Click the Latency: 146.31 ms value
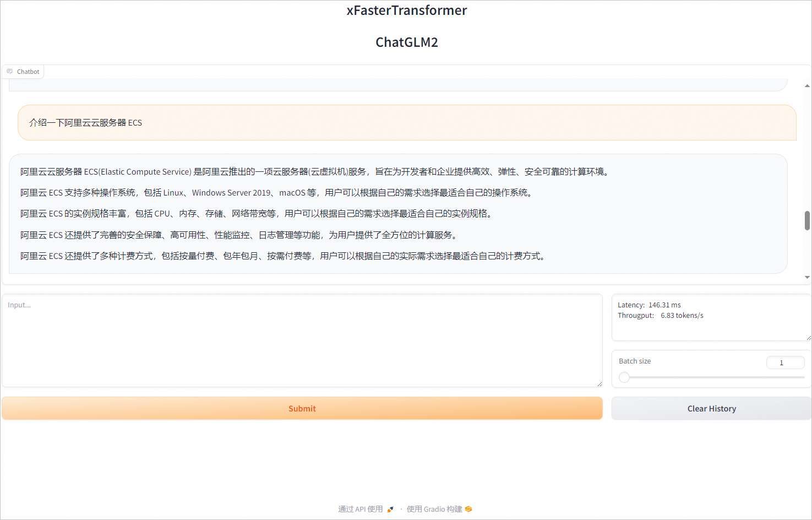The height and width of the screenshot is (520, 812). point(649,305)
